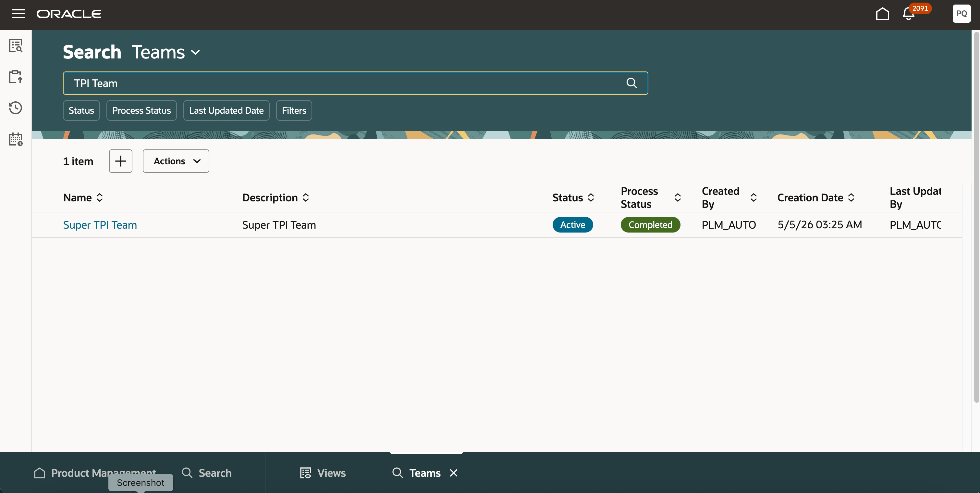Viewport: 980px width, 493px height.
Task: Open the clipboard import sidebar icon
Action: pyautogui.click(x=16, y=77)
